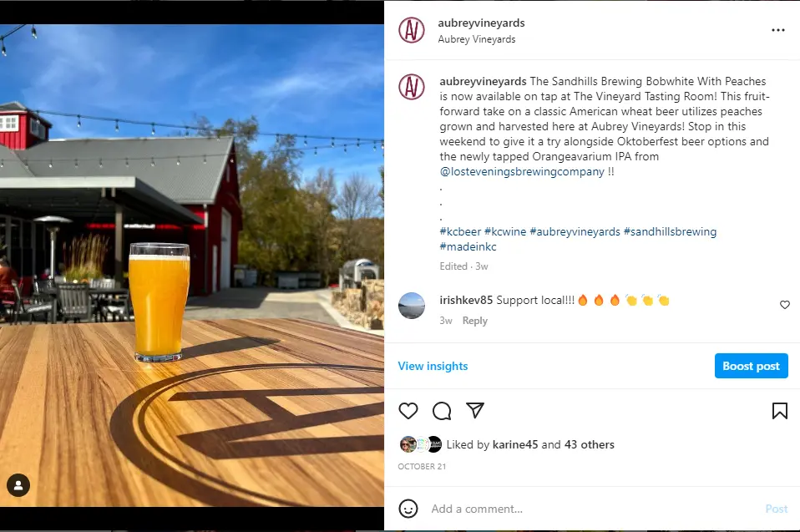Open View insights link
Image resolution: width=800 pixels, height=532 pixels.
433,367
